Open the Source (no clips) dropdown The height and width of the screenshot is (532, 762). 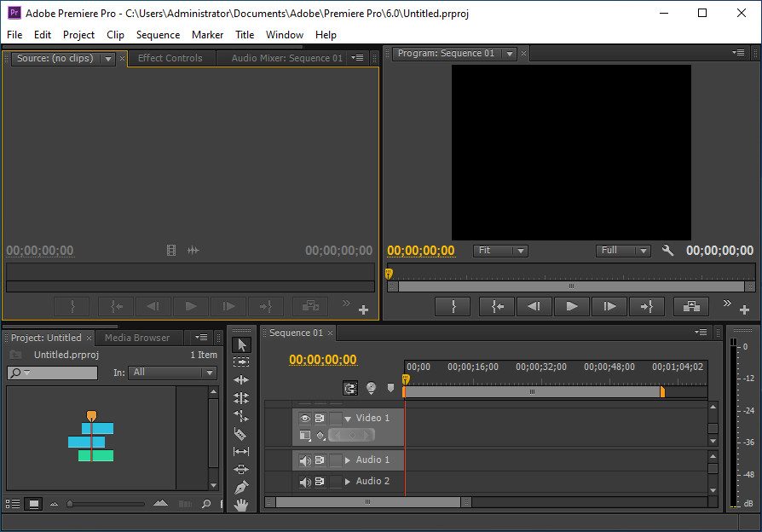[x=108, y=59]
